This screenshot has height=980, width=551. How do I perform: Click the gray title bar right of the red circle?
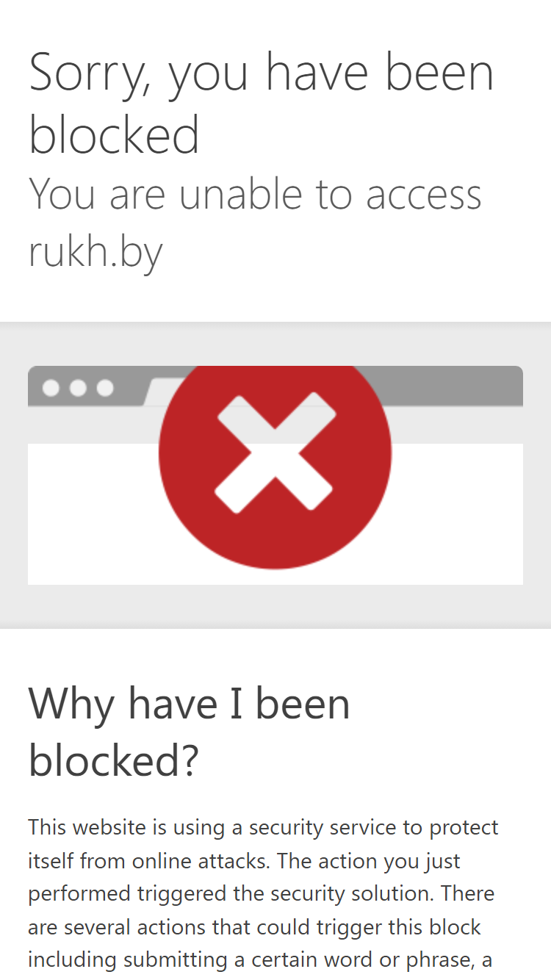click(x=454, y=386)
